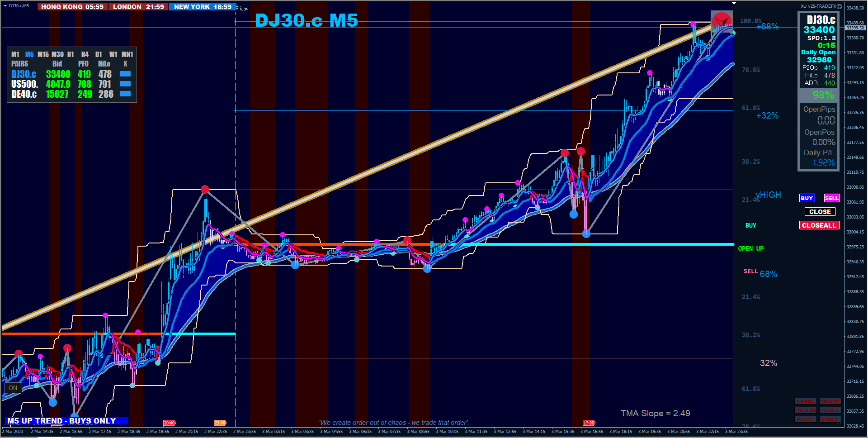The height and width of the screenshot is (438, 868).
Task: Click the TMA Slope = 2.49 readout
Action: [656, 413]
